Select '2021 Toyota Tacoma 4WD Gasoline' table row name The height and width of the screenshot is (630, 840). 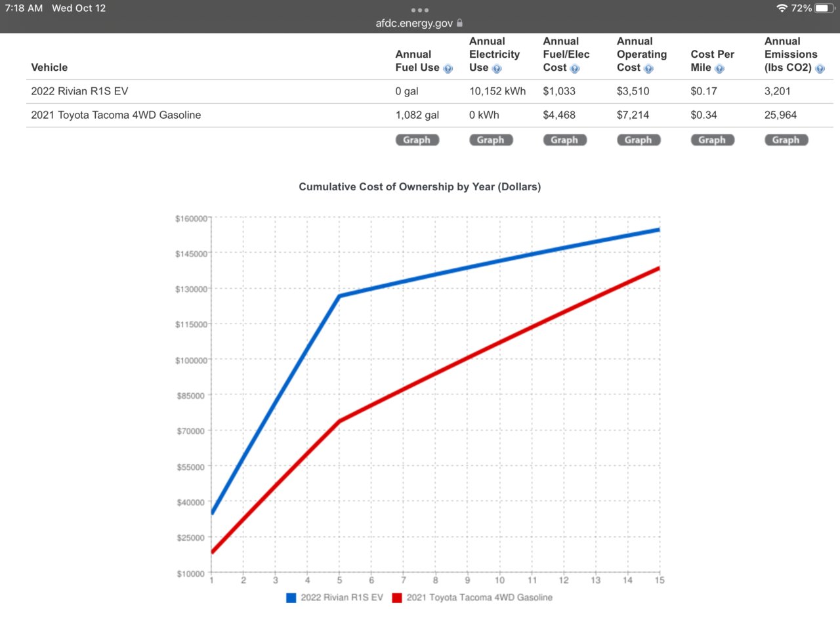coord(116,115)
